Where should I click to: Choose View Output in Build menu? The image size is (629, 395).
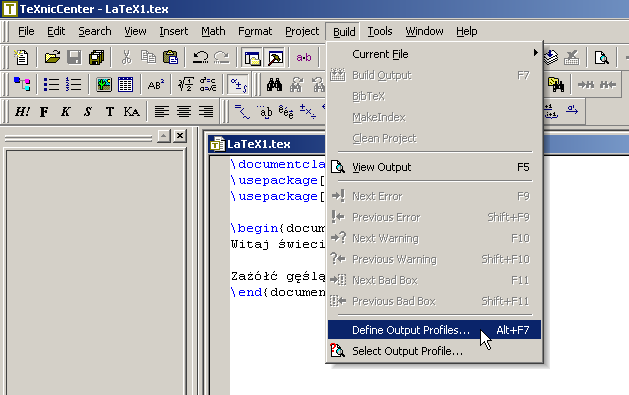point(434,167)
